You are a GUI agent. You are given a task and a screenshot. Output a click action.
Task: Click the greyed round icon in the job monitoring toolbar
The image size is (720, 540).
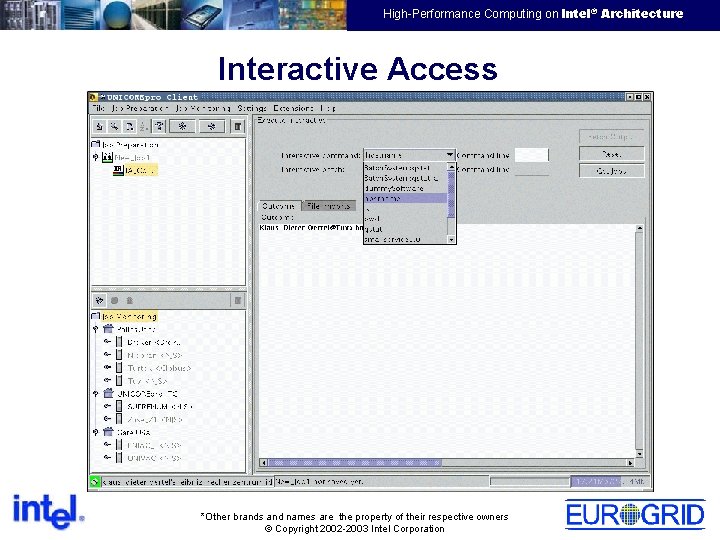[115, 300]
